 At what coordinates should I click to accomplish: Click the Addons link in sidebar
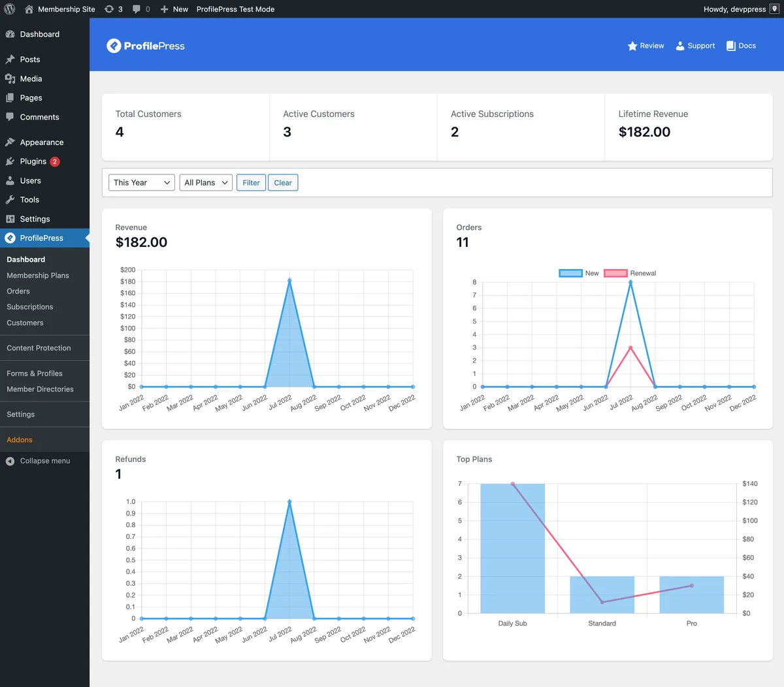pyautogui.click(x=20, y=440)
